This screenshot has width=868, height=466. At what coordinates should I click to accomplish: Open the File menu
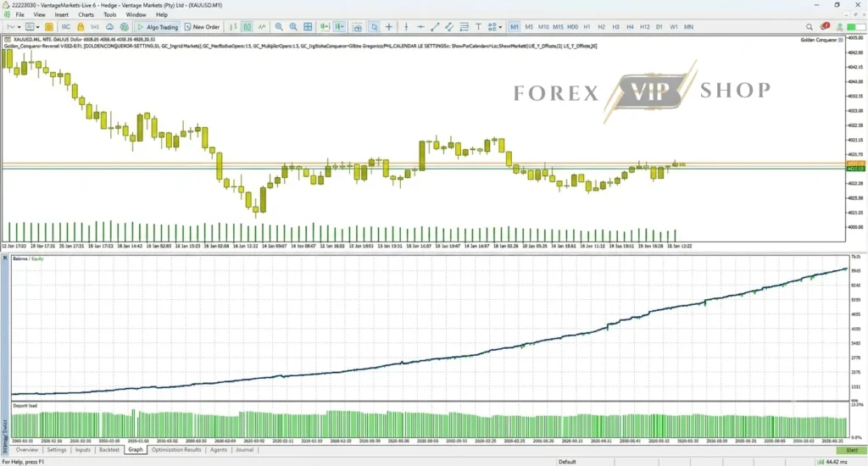click(20, 15)
